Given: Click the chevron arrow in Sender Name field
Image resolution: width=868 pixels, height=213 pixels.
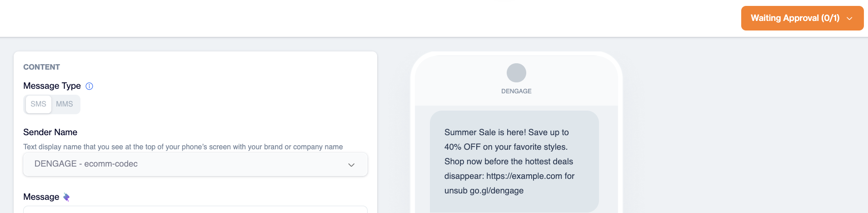Looking at the screenshot, I should tap(351, 165).
